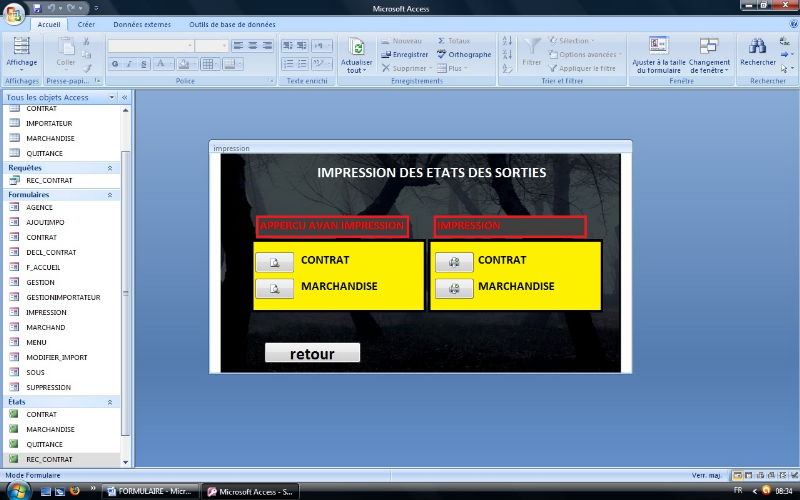Click the preview icon button for MARCHANDISE
Image resolution: width=800 pixels, height=500 pixels.
[x=274, y=289]
